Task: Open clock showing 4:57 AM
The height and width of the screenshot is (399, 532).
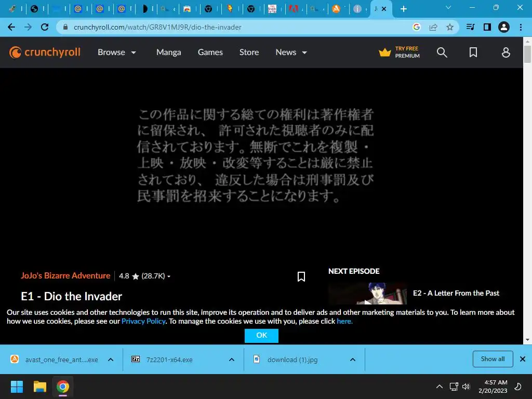Action: tap(493, 387)
